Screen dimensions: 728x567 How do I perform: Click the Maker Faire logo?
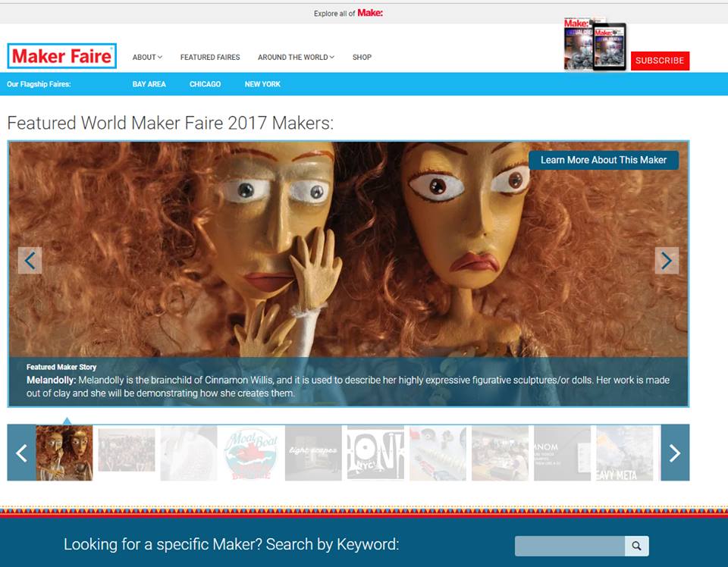point(61,55)
